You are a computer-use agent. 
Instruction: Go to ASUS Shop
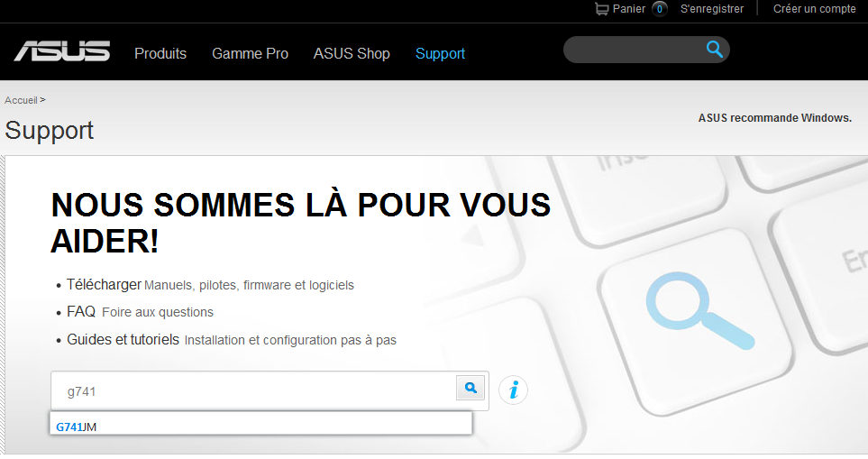coord(352,53)
